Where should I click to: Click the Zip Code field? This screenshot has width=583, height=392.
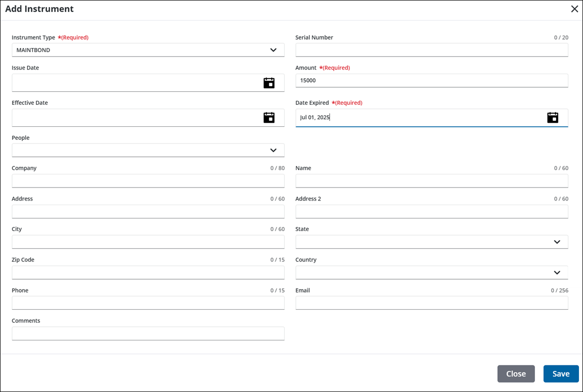[x=148, y=273]
